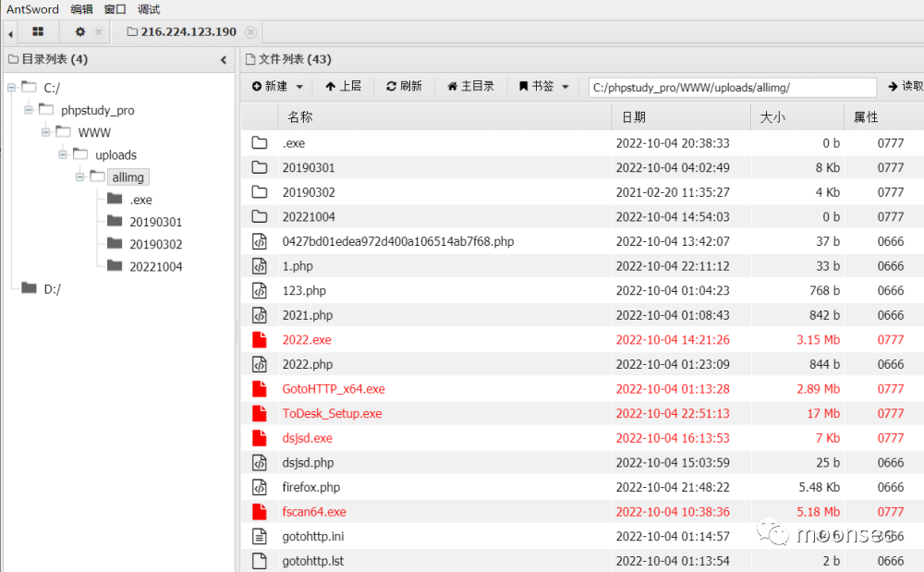Click the code file icon for firefox.php

(260, 487)
